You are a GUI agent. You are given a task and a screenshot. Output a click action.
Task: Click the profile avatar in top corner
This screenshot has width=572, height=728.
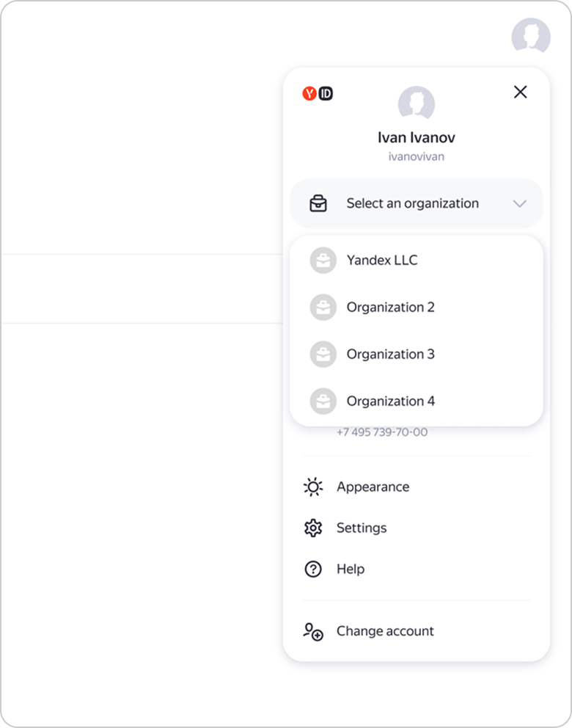tap(531, 36)
